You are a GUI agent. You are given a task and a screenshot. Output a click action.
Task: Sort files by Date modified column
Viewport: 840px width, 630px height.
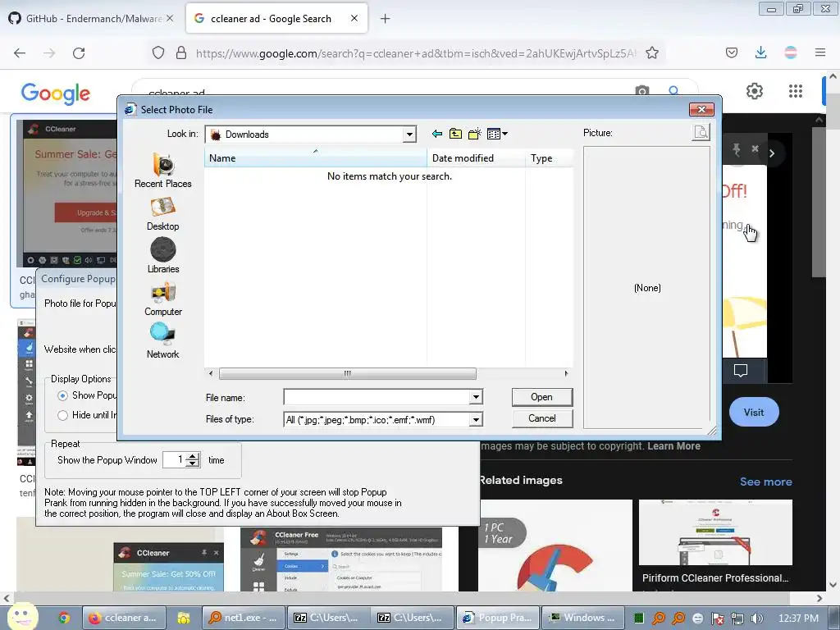pos(477,158)
